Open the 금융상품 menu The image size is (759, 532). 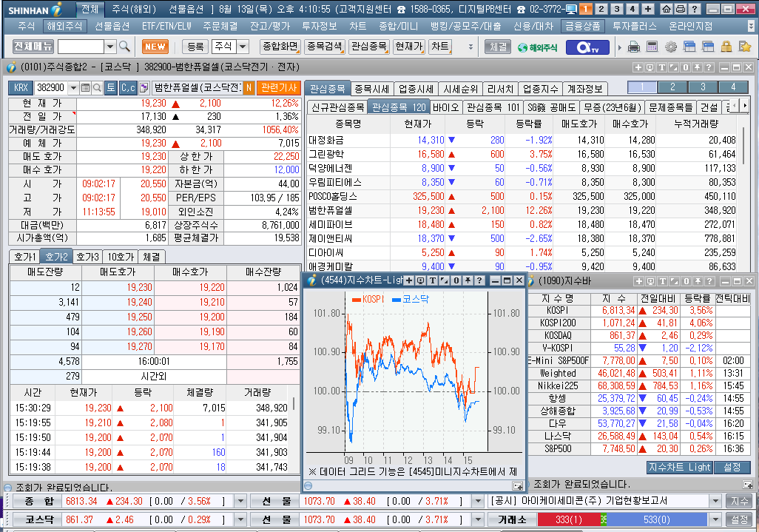click(x=582, y=26)
